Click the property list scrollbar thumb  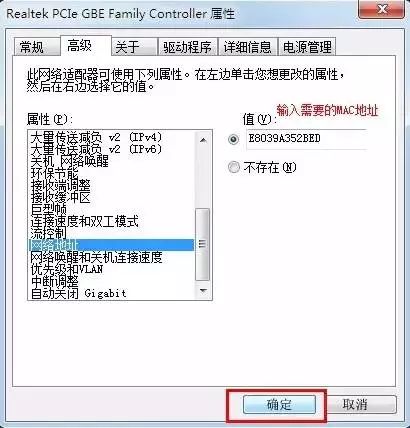[x=203, y=244]
